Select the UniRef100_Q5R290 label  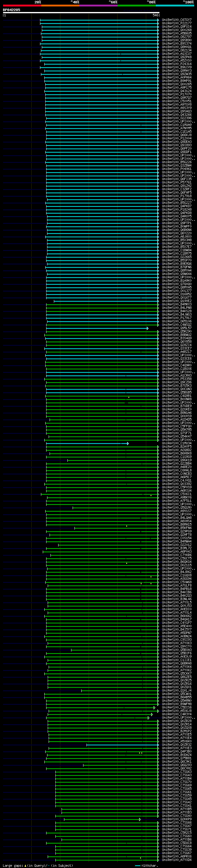tap(177, 331)
